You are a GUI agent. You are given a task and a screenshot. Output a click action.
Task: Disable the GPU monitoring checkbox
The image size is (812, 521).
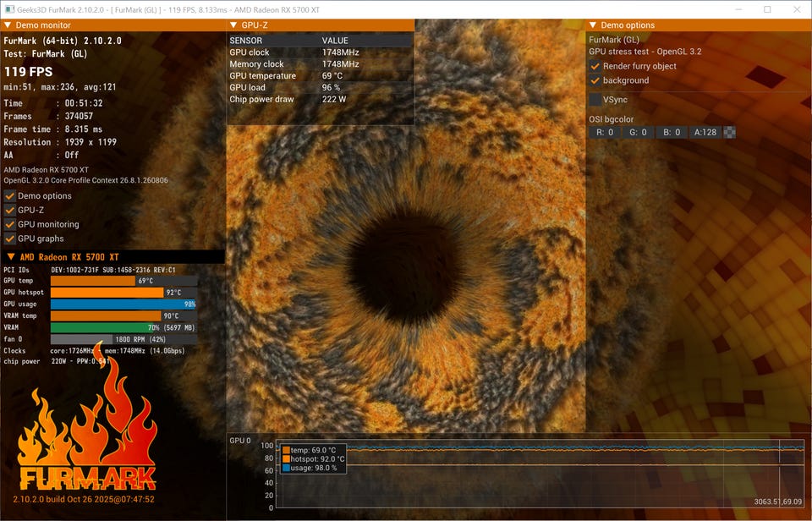click(x=10, y=224)
